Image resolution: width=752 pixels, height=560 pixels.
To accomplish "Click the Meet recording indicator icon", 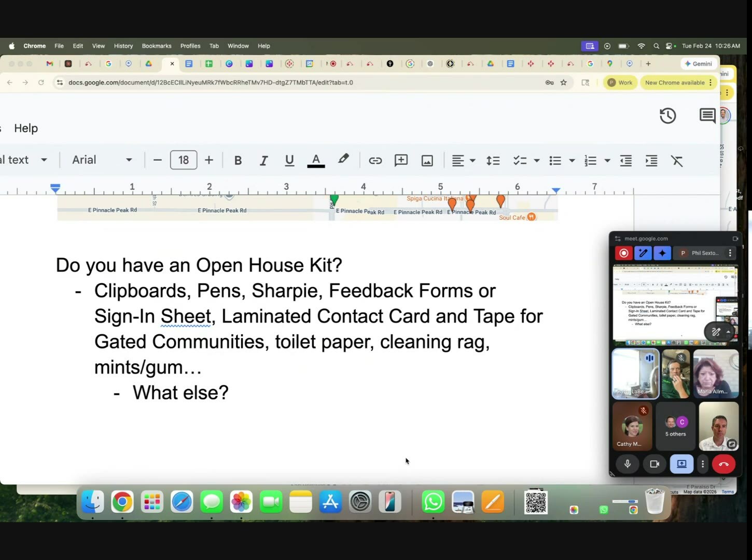I will click(624, 253).
